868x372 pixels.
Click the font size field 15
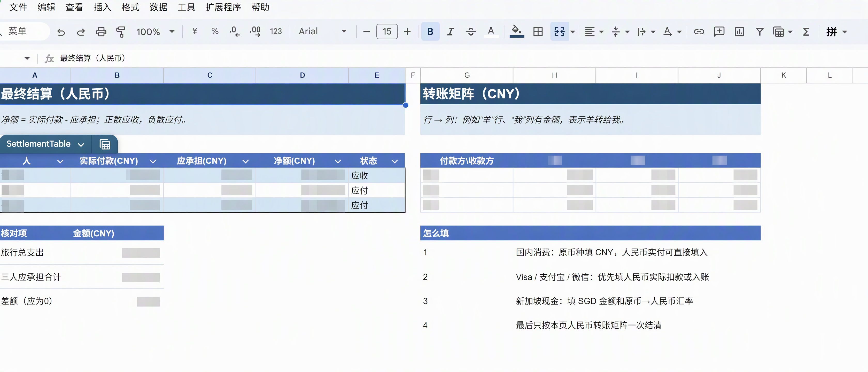click(387, 32)
